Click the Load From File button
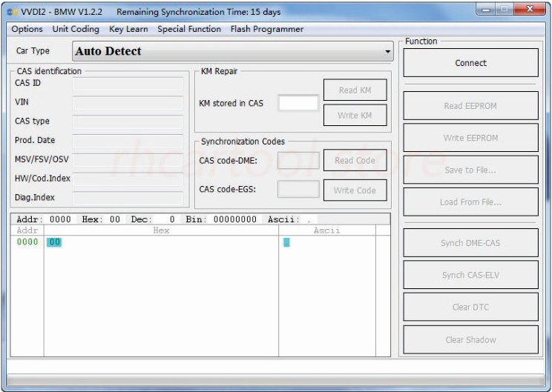Image resolution: width=552 pixels, height=392 pixels. click(x=470, y=202)
